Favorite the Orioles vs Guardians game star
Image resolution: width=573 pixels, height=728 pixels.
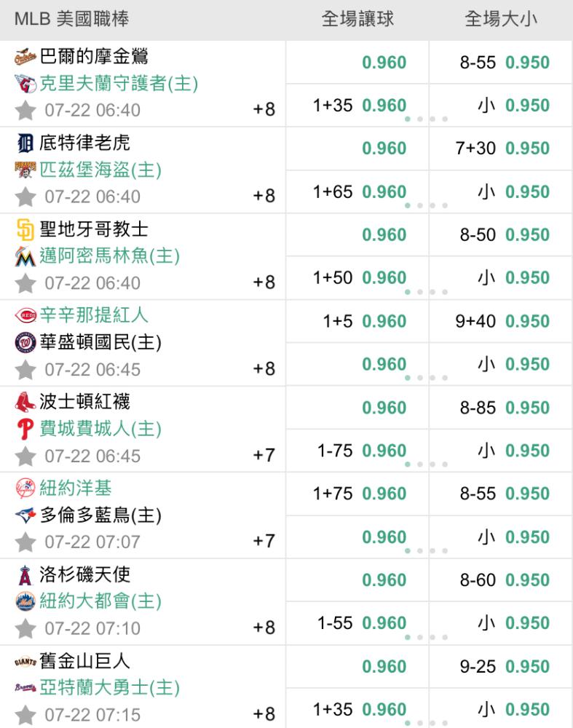click(x=25, y=111)
